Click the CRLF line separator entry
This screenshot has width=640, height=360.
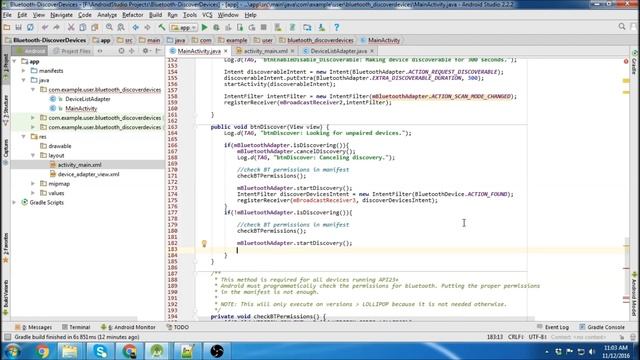(516, 337)
